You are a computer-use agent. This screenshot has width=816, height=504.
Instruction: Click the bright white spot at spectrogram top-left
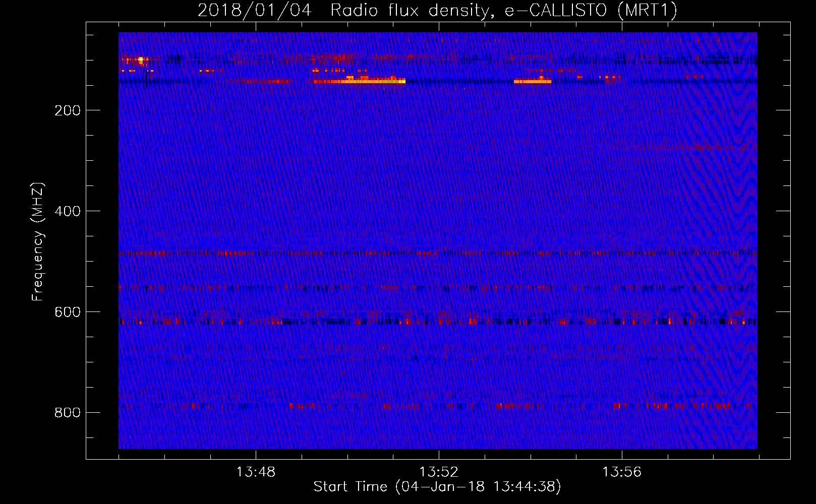click(141, 60)
